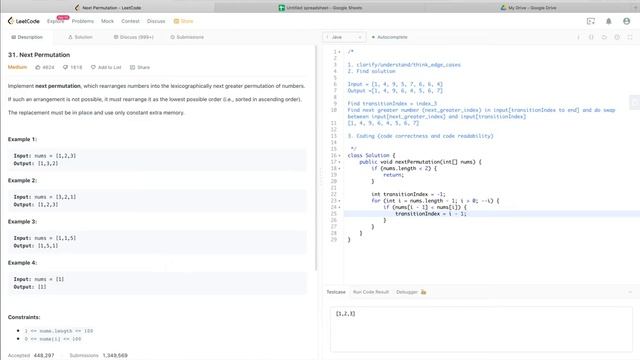Collapse the testcase console panel chevron
Screen dimensions: 640x360
630,292
